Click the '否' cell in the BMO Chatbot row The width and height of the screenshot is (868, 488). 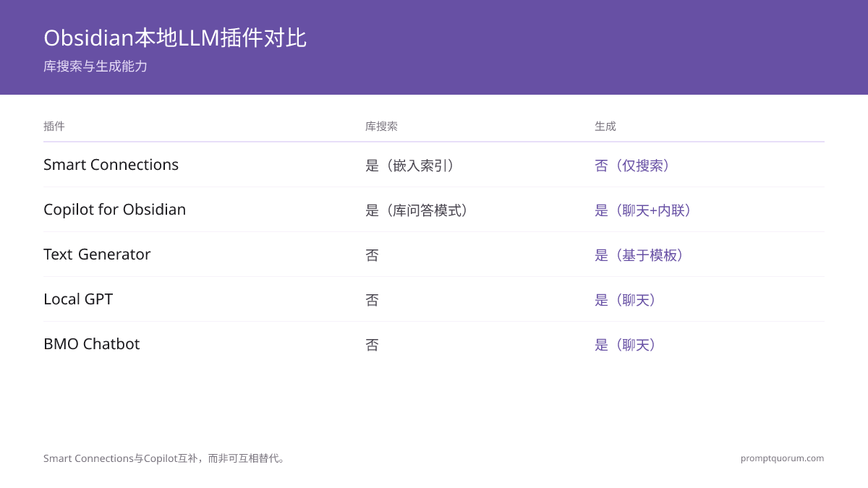(372, 345)
